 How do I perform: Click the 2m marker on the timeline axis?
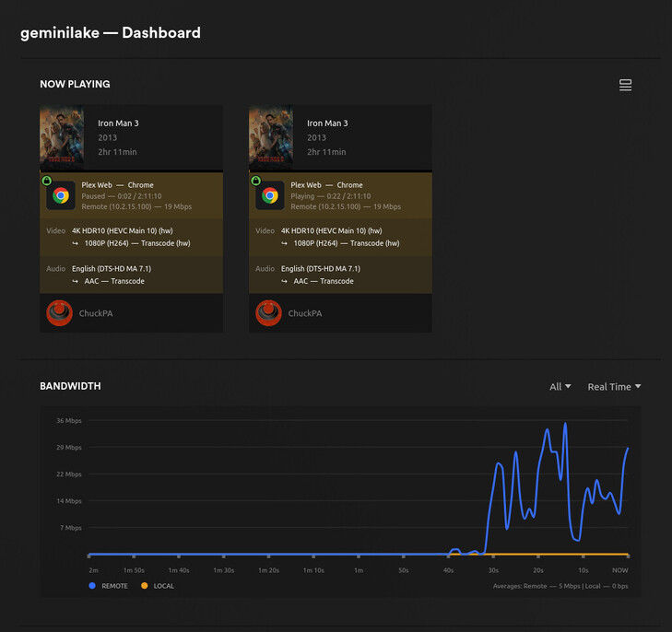(x=93, y=570)
